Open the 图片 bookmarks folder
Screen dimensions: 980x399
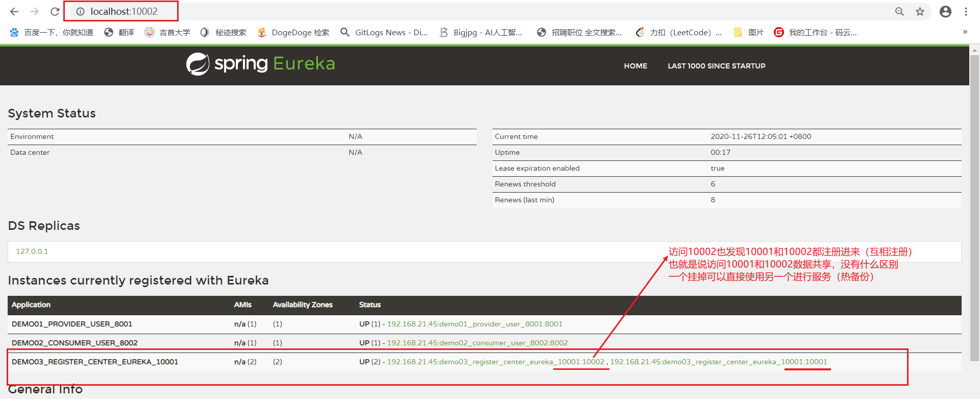[748, 32]
